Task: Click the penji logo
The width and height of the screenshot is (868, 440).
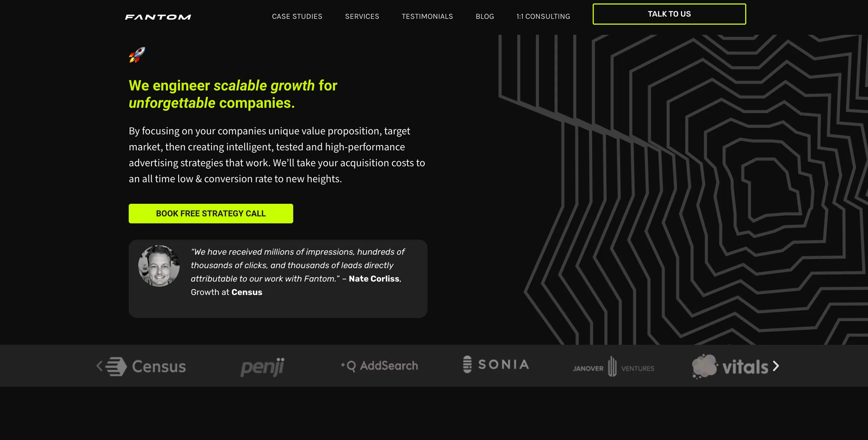Action: [262, 367]
